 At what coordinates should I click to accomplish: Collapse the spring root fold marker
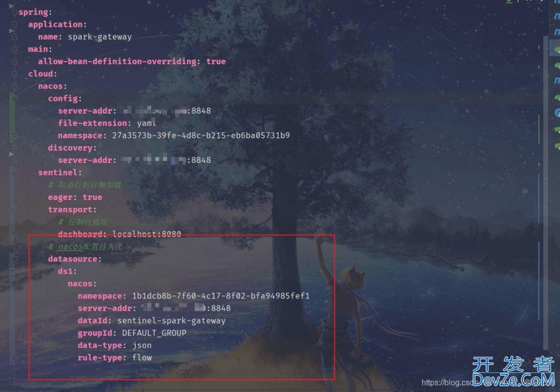click(x=15, y=12)
